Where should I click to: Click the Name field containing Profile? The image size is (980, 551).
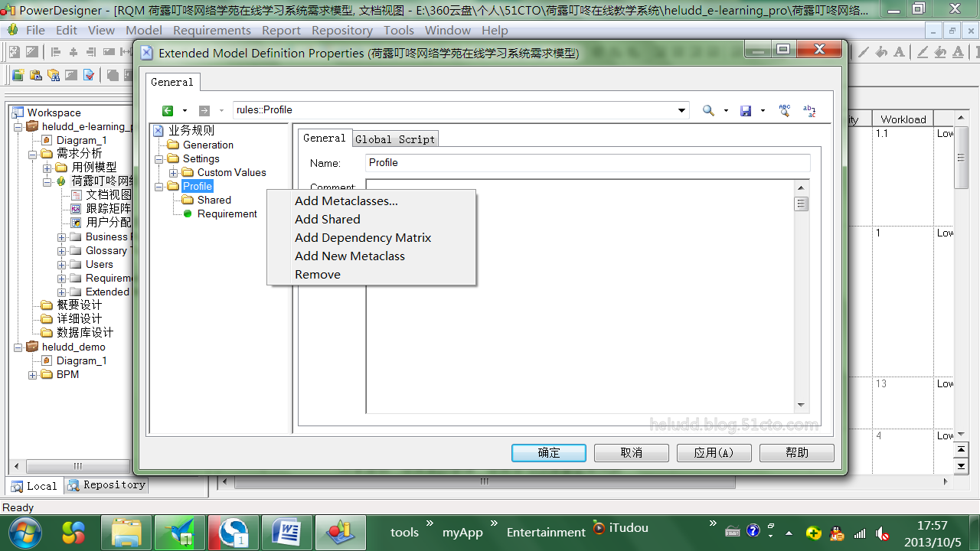588,163
